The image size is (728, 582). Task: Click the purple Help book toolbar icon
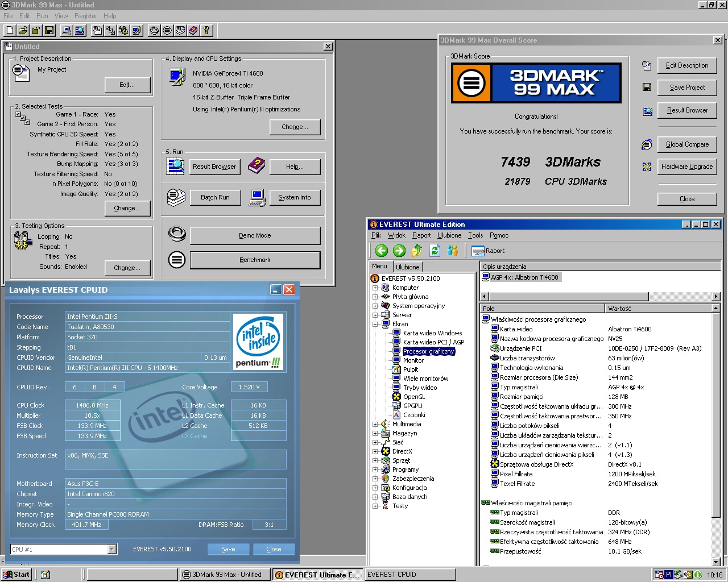coord(193,31)
